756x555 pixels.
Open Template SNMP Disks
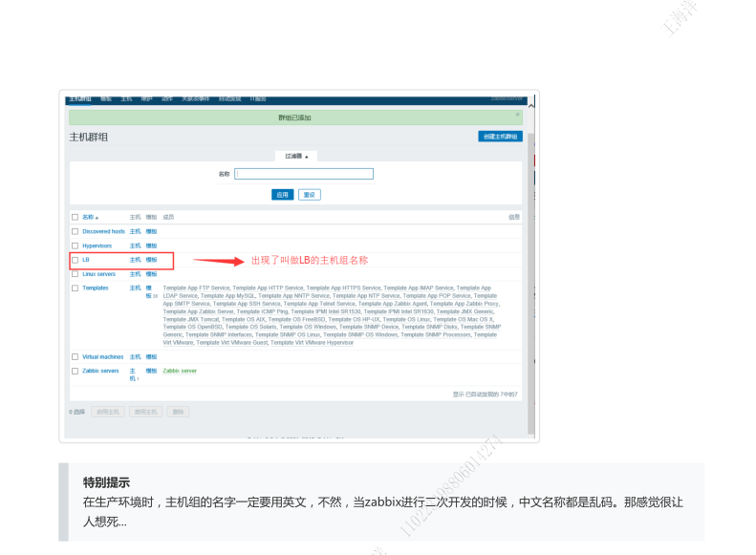pos(429,327)
